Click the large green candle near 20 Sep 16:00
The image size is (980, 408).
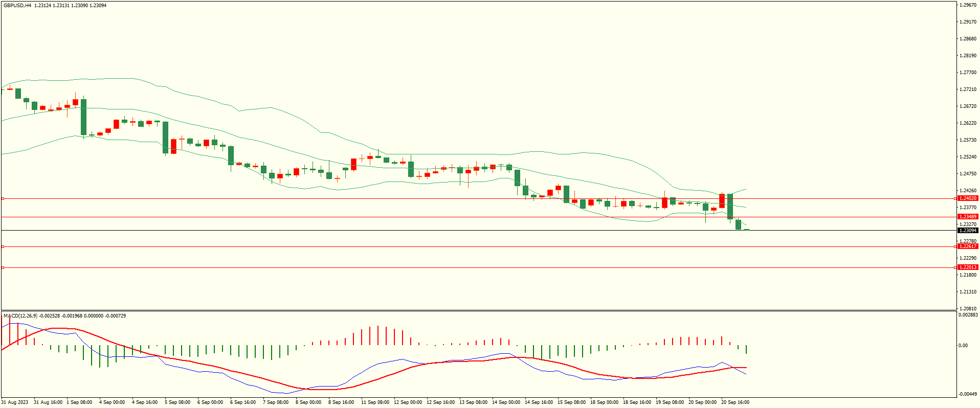(x=730, y=206)
